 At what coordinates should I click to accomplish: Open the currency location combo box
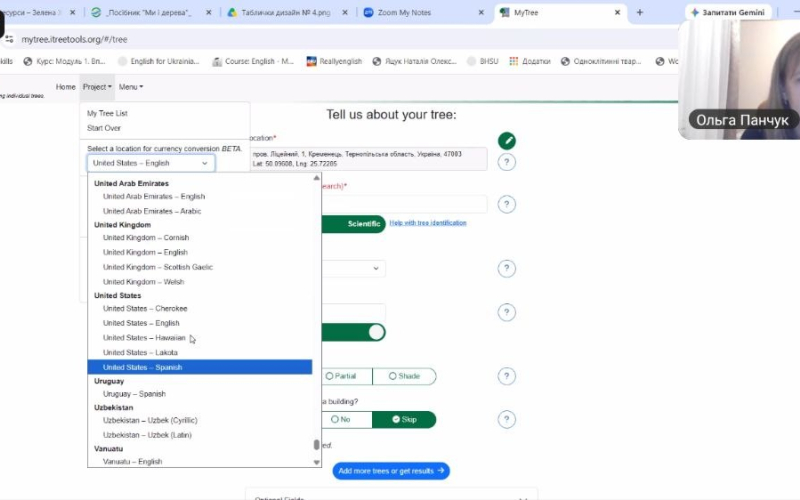151,163
